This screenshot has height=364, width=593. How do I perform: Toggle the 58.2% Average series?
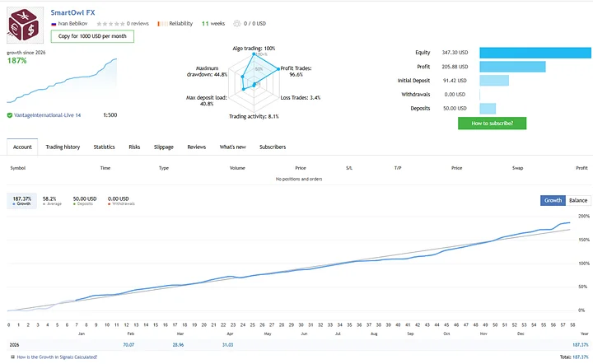point(51,201)
